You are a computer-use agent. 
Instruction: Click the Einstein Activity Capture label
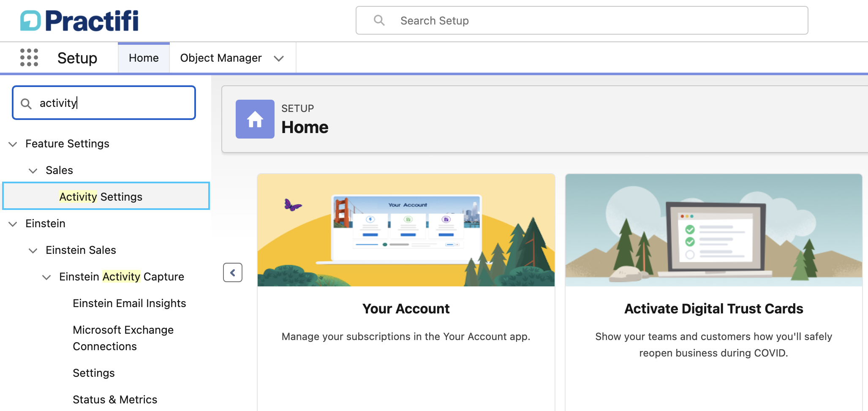[x=122, y=277]
